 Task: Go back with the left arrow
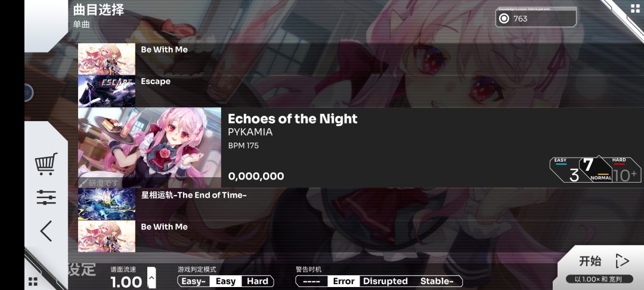46,231
